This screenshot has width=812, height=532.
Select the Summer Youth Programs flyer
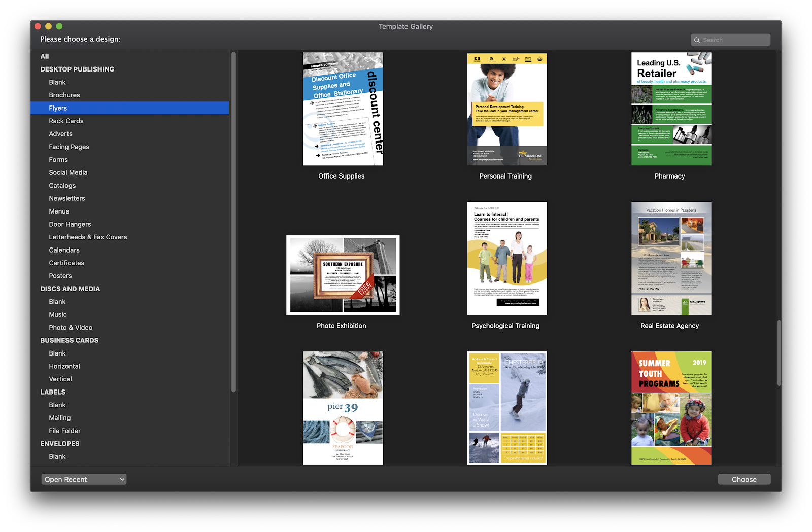(x=671, y=408)
